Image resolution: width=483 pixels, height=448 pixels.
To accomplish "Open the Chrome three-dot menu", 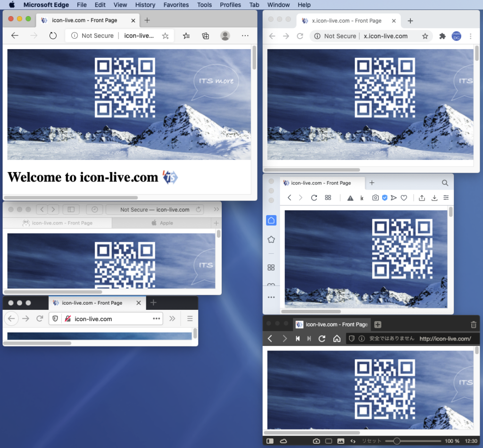I will coord(470,36).
